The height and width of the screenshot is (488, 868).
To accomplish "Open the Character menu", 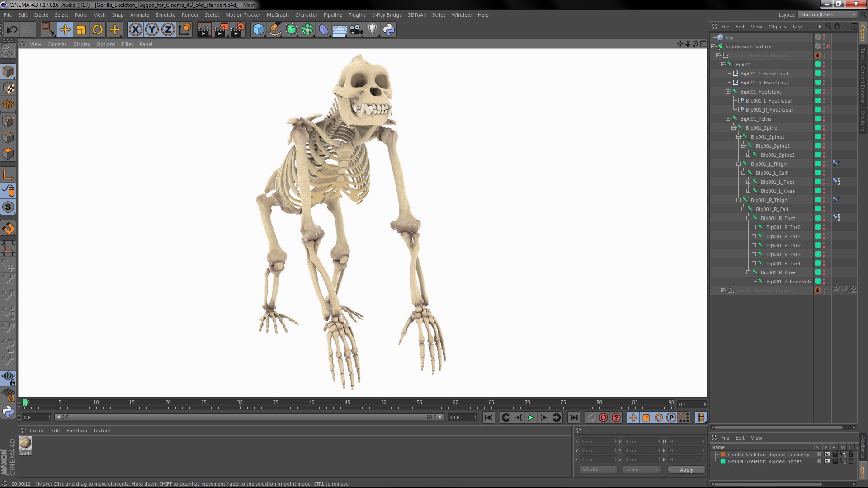I will [306, 15].
